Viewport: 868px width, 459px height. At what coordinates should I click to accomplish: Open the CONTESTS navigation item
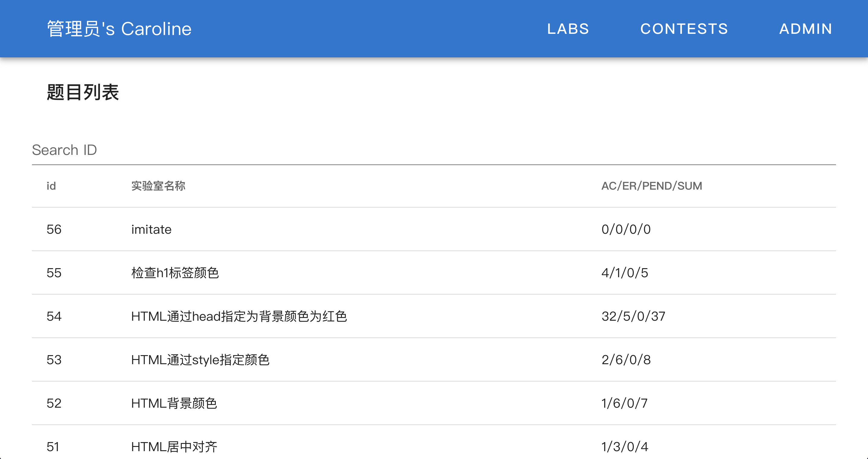(x=684, y=29)
